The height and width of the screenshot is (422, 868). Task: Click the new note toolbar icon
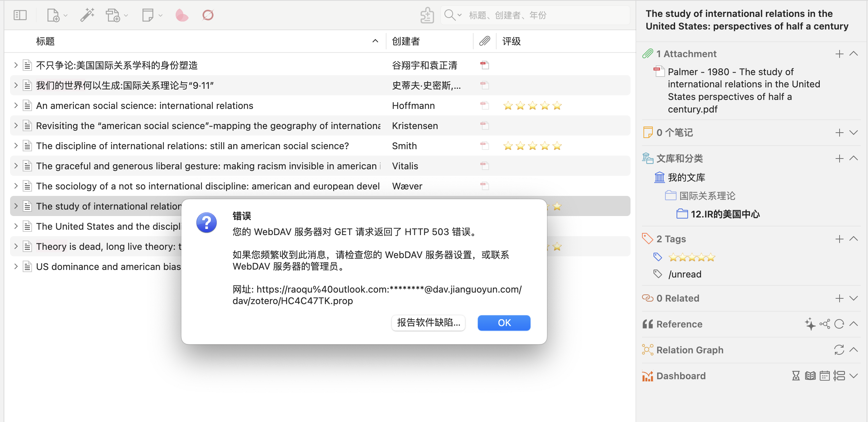148,15
